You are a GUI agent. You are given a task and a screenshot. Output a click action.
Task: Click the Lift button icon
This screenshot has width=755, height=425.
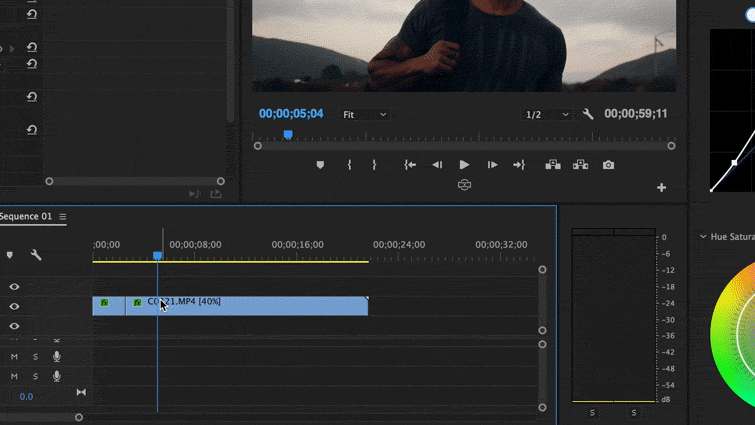(552, 165)
